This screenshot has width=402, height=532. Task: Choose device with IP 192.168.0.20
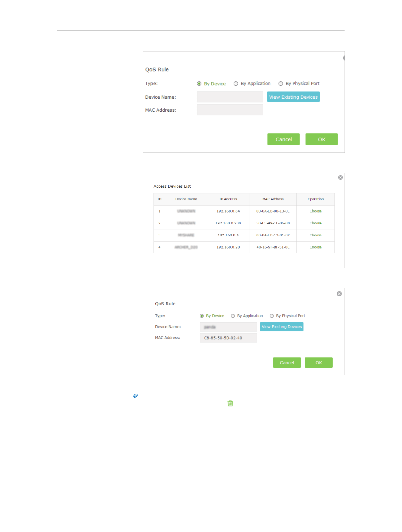tap(316, 247)
